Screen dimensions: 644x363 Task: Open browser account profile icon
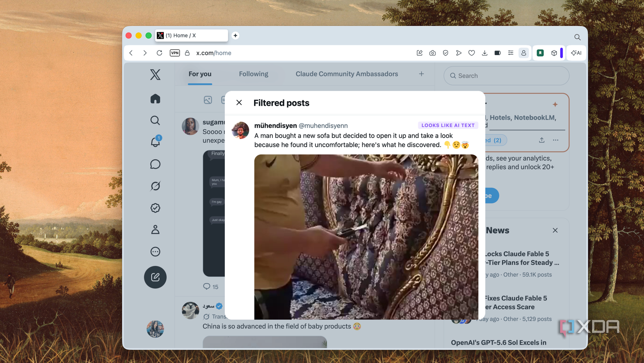pyautogui.click(x=524, y=53)
